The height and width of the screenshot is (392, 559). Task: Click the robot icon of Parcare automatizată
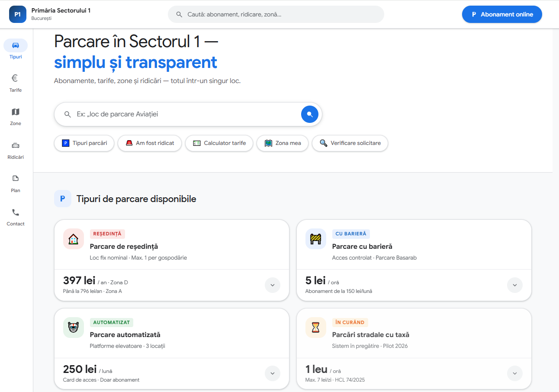click(x=74, y=328)
